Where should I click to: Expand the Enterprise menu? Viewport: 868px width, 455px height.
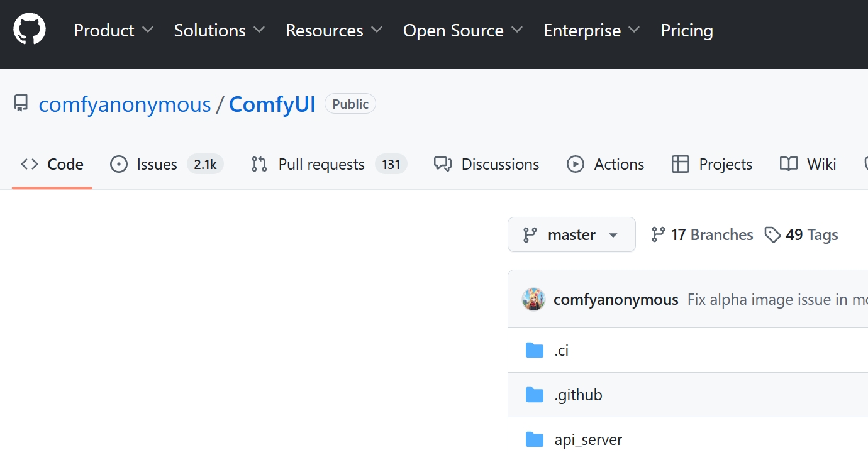click(x=591, y=30)
